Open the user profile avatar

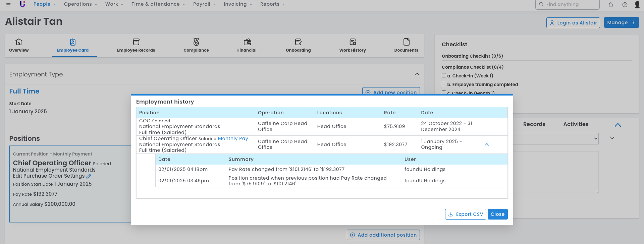(637, 5)
